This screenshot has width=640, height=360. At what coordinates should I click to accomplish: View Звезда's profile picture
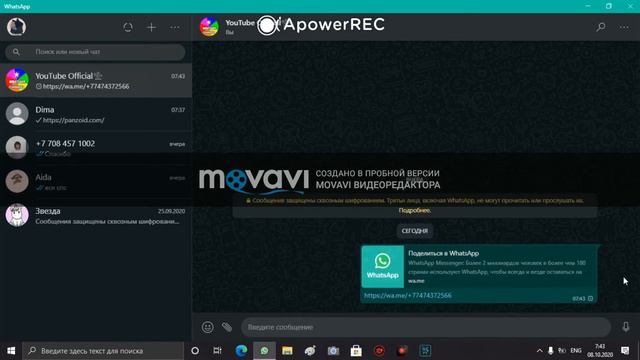(17, 215)
